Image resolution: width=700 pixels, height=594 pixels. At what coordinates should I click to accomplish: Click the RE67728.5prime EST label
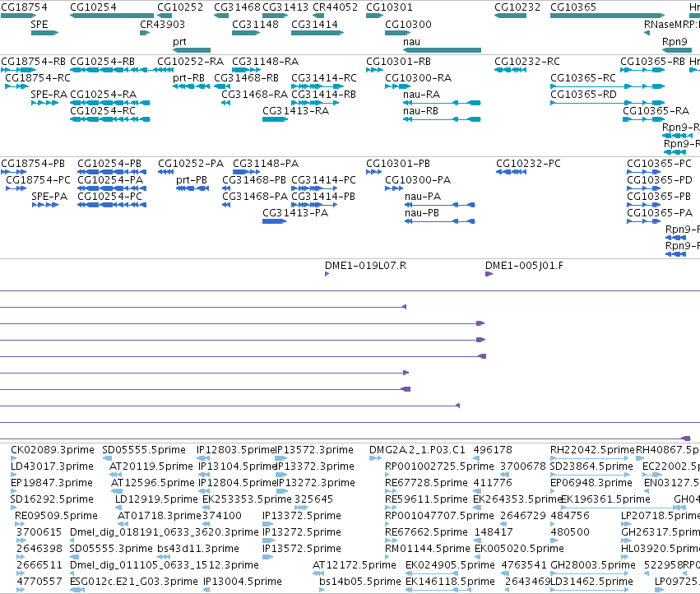point(426,483)
